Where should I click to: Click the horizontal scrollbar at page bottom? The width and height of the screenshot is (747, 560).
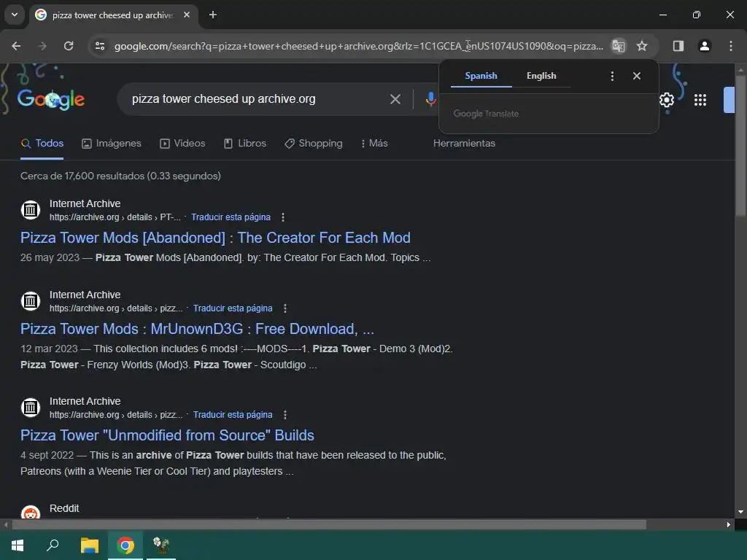point(329,525)
